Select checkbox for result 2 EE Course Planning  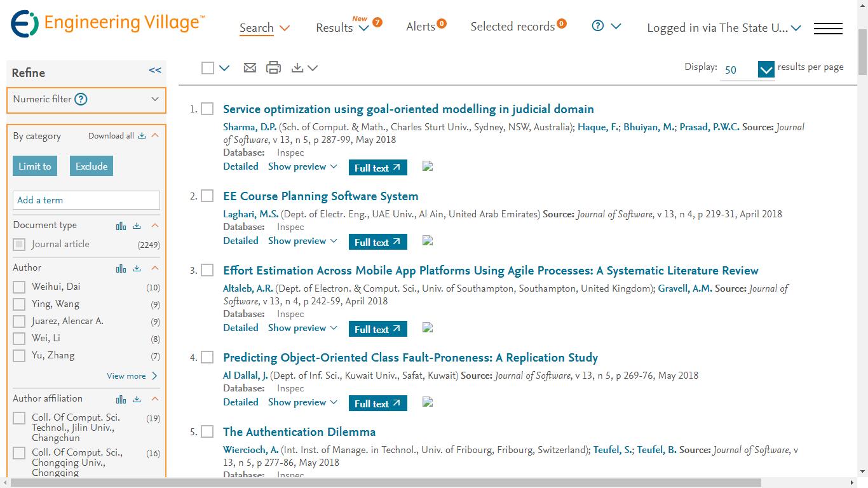point(207,196)
